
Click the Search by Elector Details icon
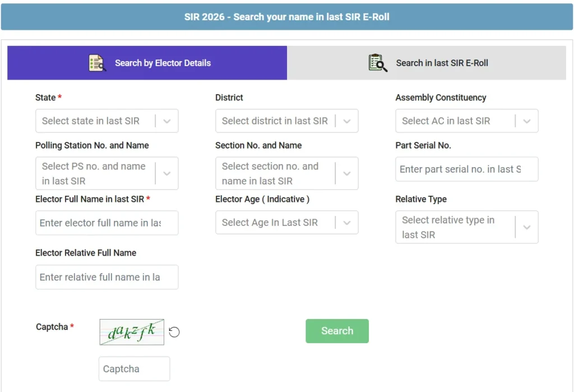97,63
